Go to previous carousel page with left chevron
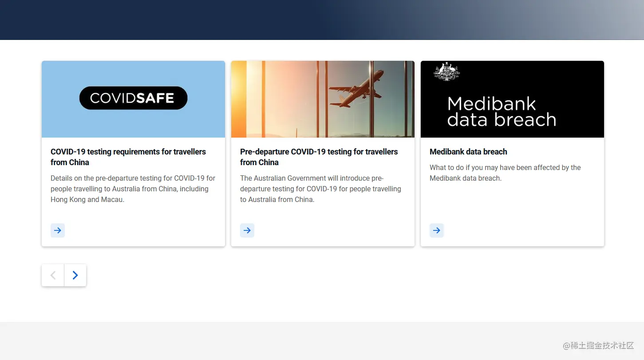Viewport: 644px width, 360px height. tap(53, 275)
